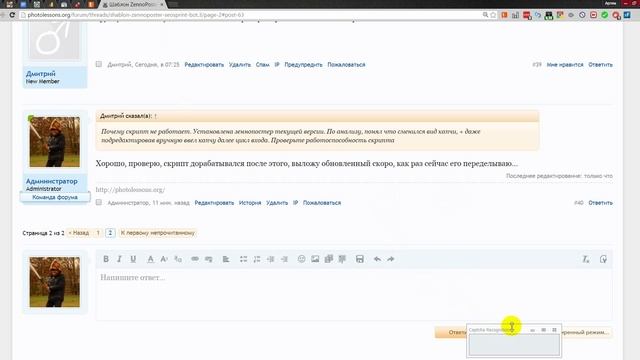Screen dimensions: 640x360
Task: Click into the reply text area
Action: pos(354,294)
